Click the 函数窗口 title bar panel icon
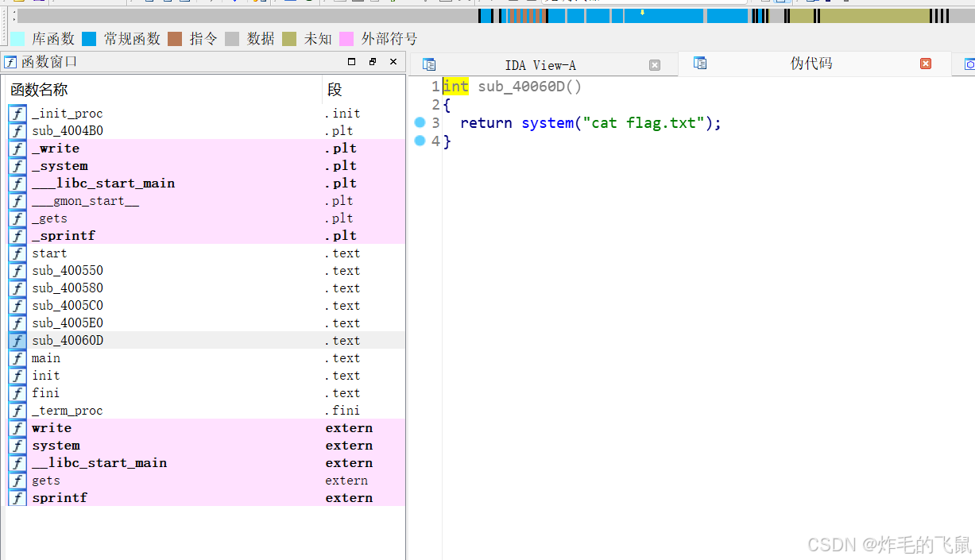 [10, 61]
